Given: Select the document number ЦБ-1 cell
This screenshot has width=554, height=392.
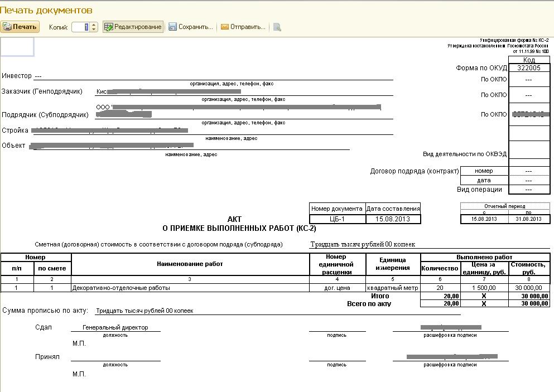Looking at the screenshot, I should (337, 219).
